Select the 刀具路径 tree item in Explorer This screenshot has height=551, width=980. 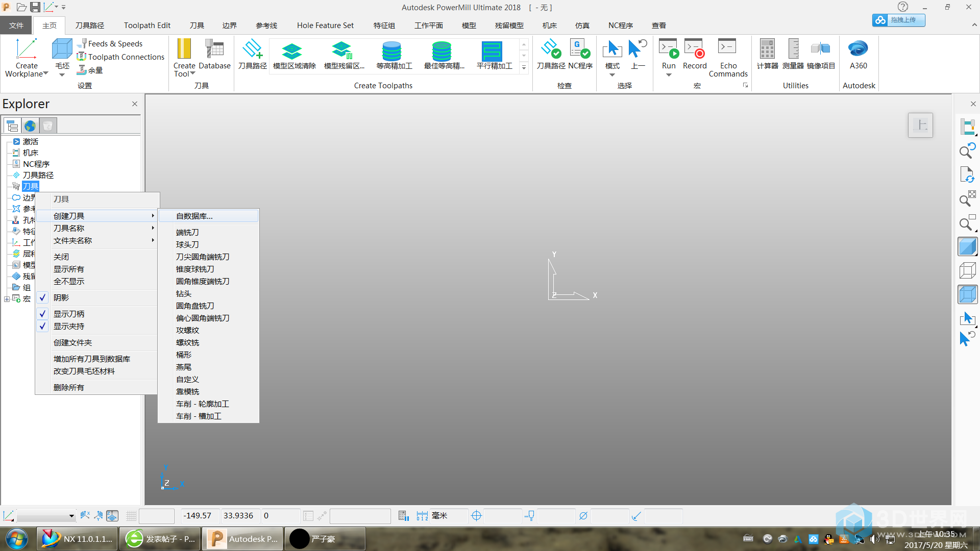coord(38,176)
